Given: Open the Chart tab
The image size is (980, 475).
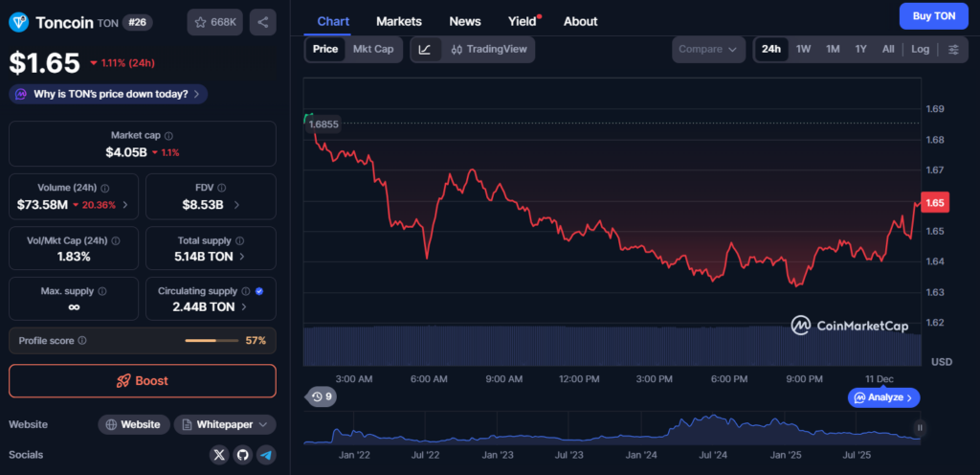Looking at the screenshot, I should 333,21.
